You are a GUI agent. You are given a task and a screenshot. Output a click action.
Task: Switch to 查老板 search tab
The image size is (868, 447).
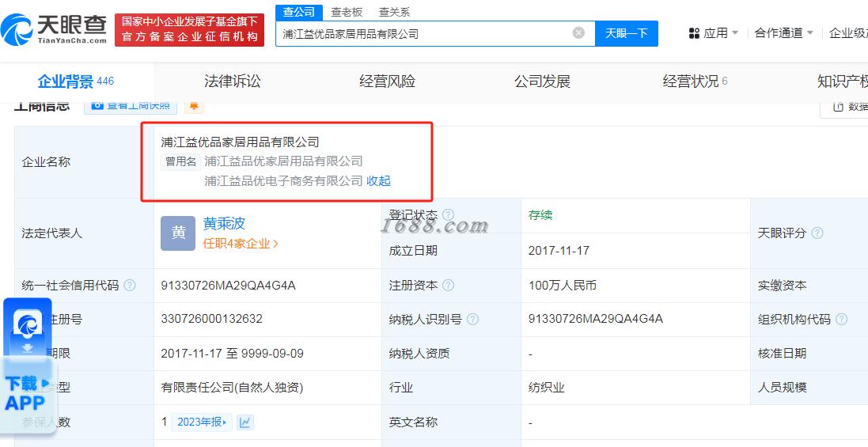[x=347, y=12]
